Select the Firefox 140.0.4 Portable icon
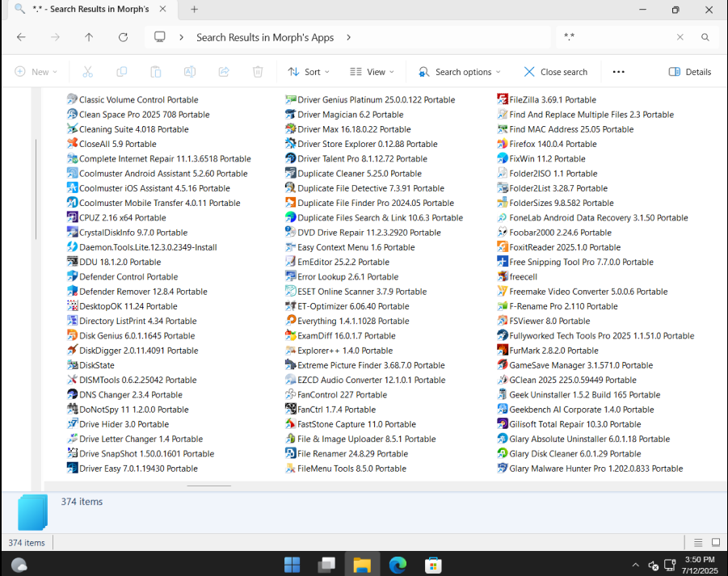 pyautogui.click(x=502, y=144)
